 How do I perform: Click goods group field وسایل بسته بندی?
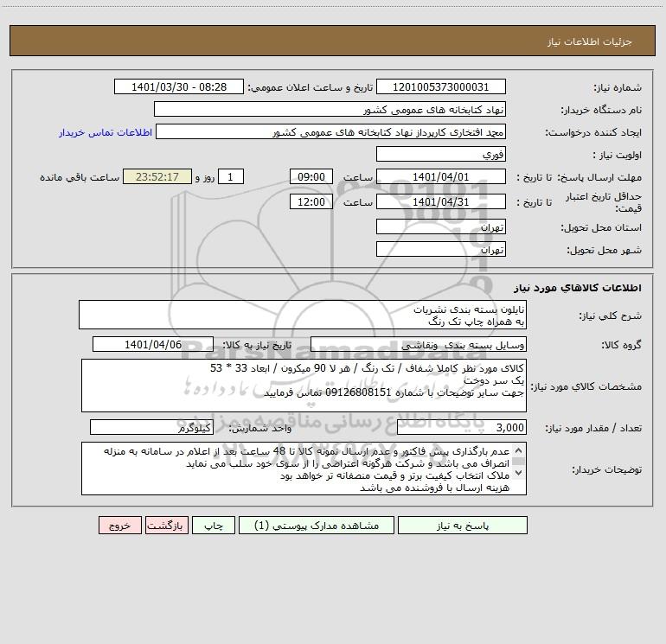pyautogui.click(x=419, y=344)
